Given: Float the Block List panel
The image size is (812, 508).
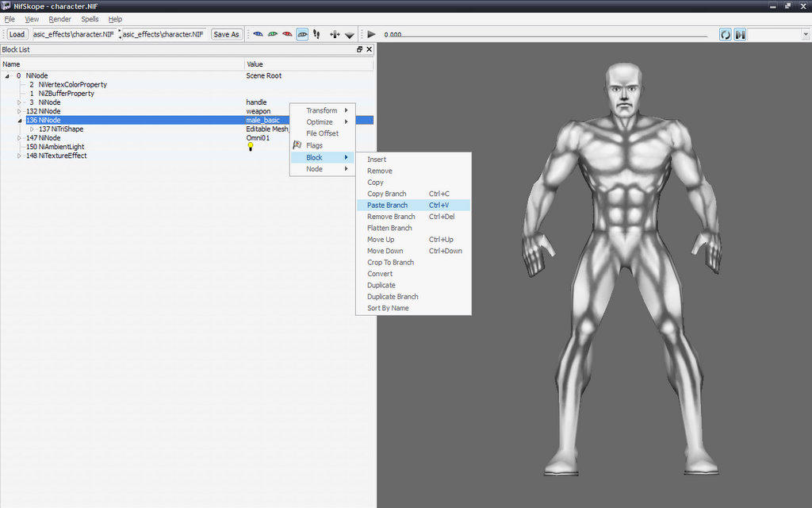Looking at the screenshot, I should [359, 49].
